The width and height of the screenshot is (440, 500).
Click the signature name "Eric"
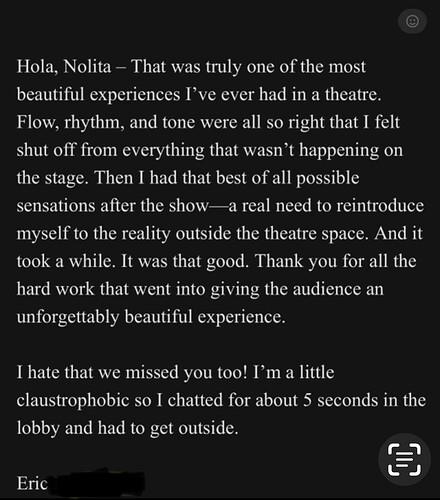point(32,483)
